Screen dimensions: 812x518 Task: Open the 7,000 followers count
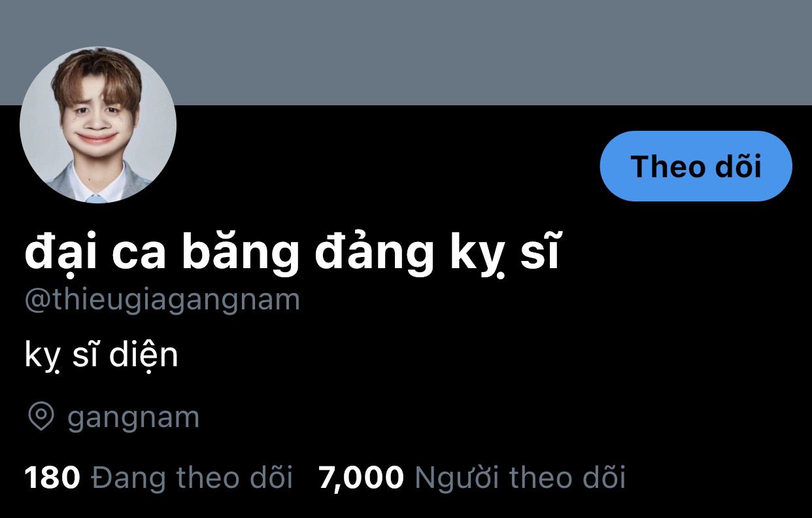361,478
